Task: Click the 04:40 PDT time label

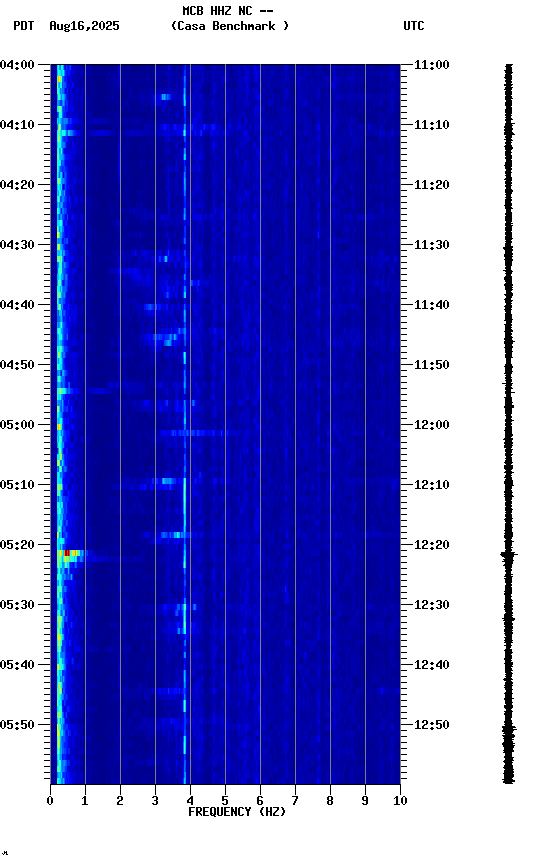Action: point(17,305)
